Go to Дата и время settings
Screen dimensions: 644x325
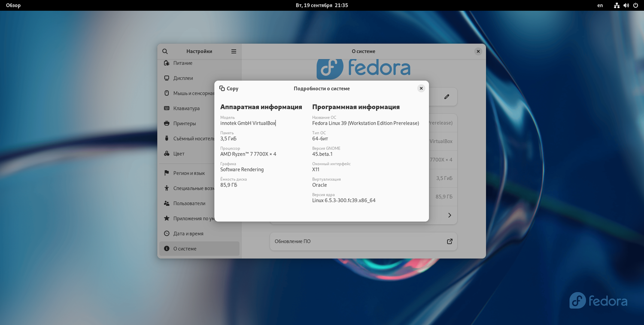(199, 233)
